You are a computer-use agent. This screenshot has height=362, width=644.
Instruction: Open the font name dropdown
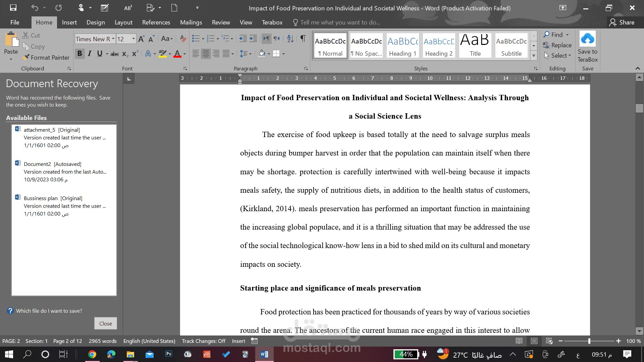pyautogui.click(x=113, y=39)
